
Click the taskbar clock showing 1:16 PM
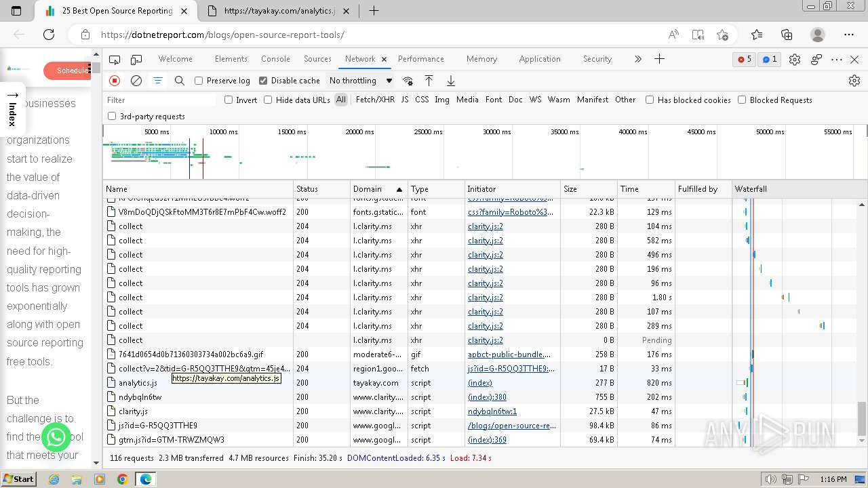click(833, 479)
